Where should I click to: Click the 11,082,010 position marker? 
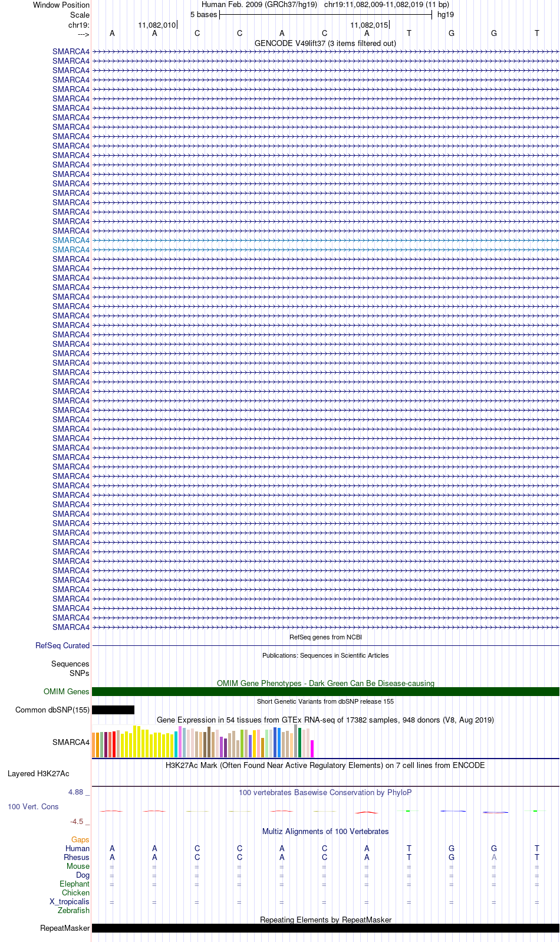click(157, 25)
